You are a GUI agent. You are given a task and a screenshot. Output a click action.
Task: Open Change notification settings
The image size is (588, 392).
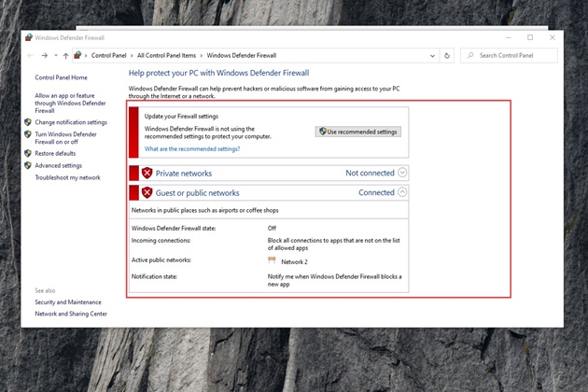coord(71,122)
